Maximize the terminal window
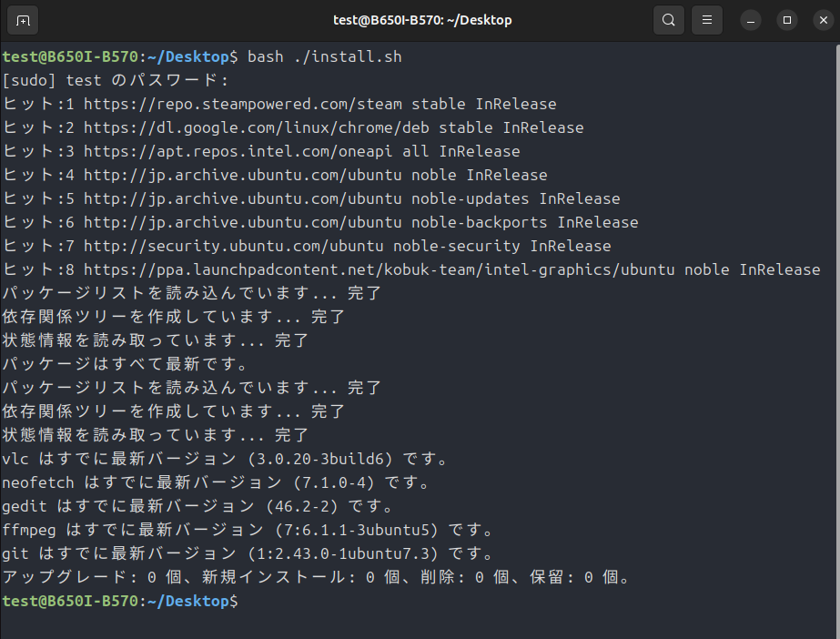Viewport: 840px width, 639px height. coord(787,20)
